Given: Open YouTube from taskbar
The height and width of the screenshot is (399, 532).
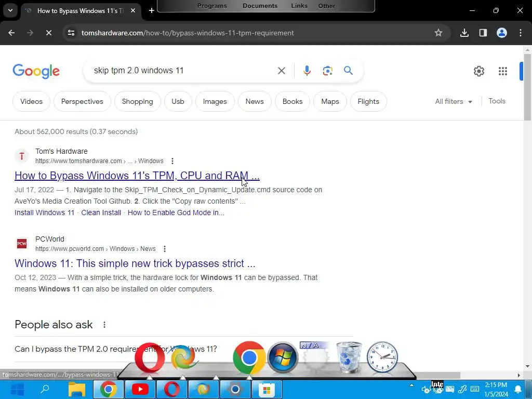Looking at the screenshot, I should click(140, 390).
